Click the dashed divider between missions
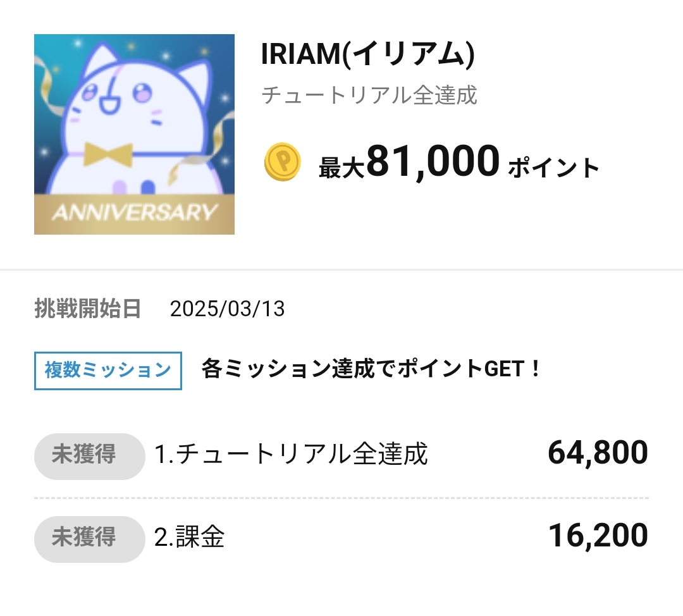 pos(341,498)
